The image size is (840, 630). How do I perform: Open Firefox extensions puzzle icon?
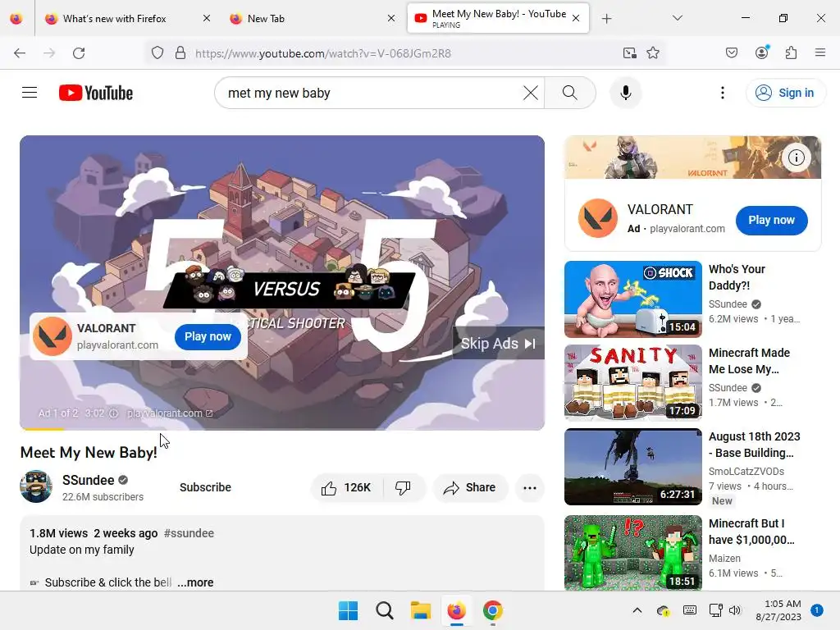click(791, 53)
